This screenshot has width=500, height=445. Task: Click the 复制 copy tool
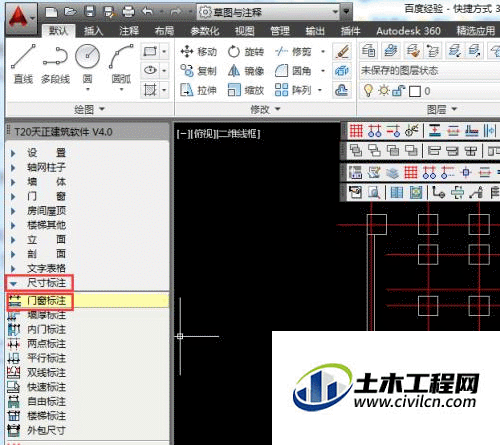199,71
